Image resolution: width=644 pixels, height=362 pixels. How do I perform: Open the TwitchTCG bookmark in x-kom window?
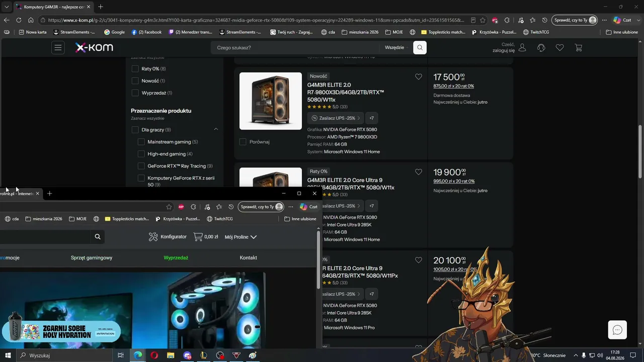point(536,32)
